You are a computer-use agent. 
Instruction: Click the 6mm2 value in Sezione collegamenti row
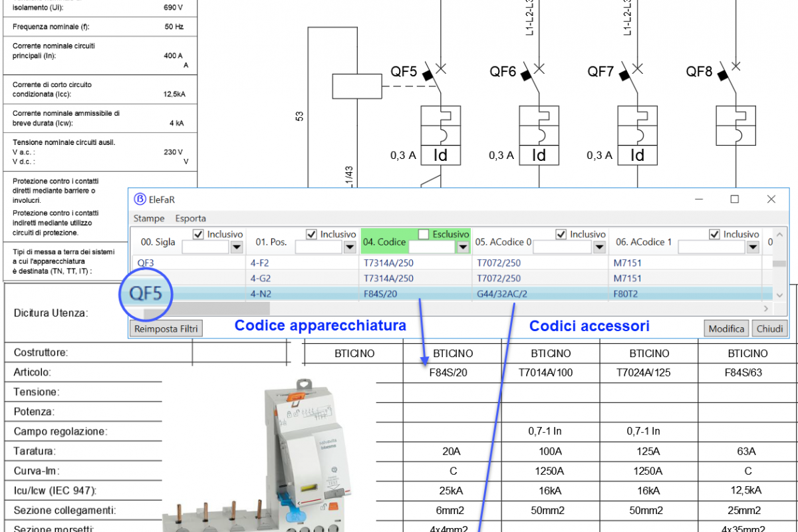coord(451,511)
